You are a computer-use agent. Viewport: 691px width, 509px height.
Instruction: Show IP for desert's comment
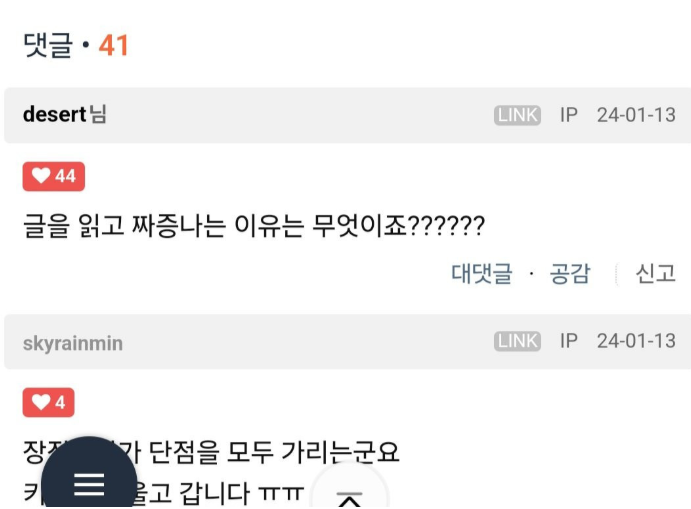568,115
